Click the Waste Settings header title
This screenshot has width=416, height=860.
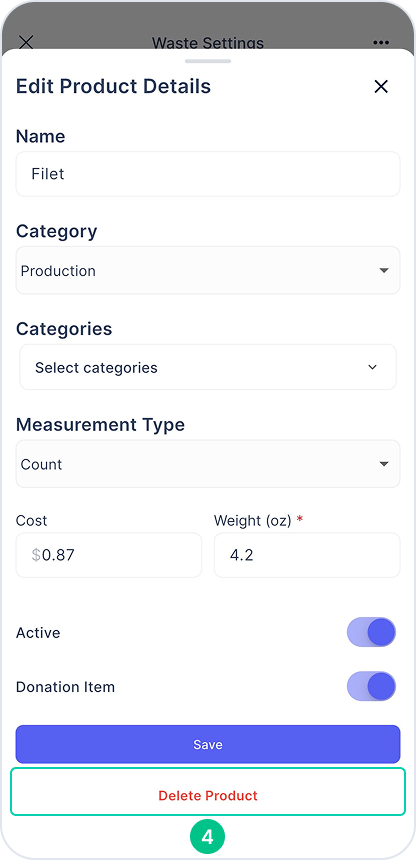pyautogui.click(x=207, y=43)
